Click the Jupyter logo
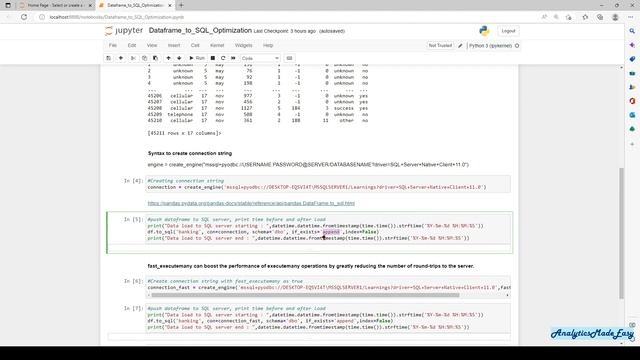This screenshot has height=360, width=640. [x=124, y=31]
